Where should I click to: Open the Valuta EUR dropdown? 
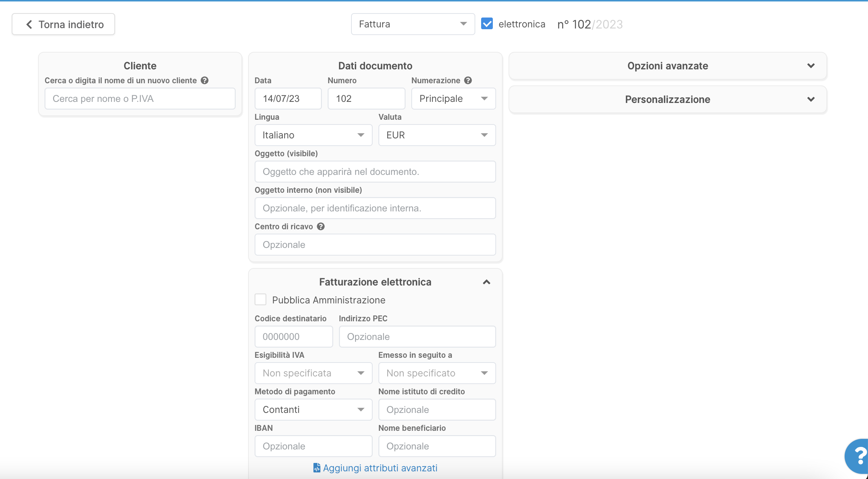437,135
